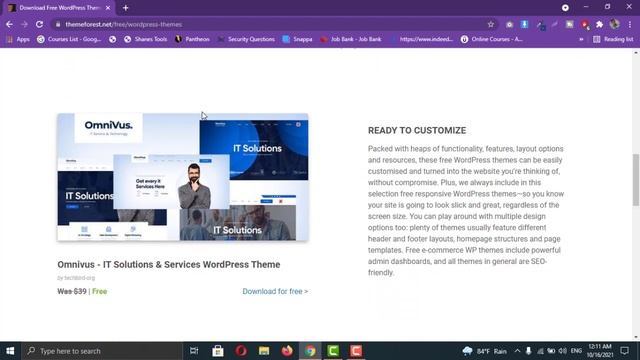The height and width of the screenshot is (360, 640).
Task: Click the Download for free link
Action: coord(275,291)
